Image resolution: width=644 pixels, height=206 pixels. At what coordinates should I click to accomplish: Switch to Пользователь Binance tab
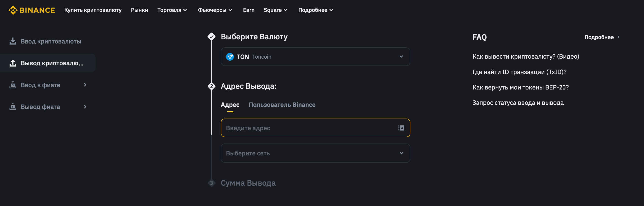click(x=282, y=105)
